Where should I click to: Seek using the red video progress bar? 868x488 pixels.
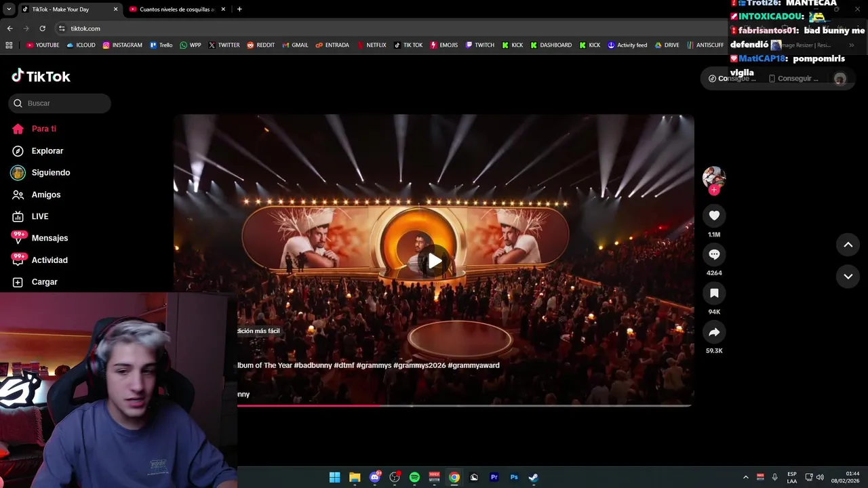[464, 405]
